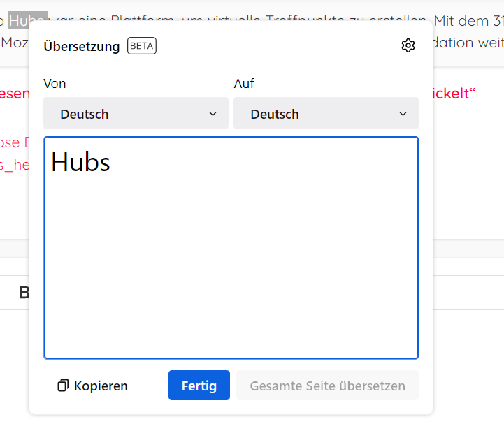Click the copy icon beside Kopieren

tap(63, 386)
